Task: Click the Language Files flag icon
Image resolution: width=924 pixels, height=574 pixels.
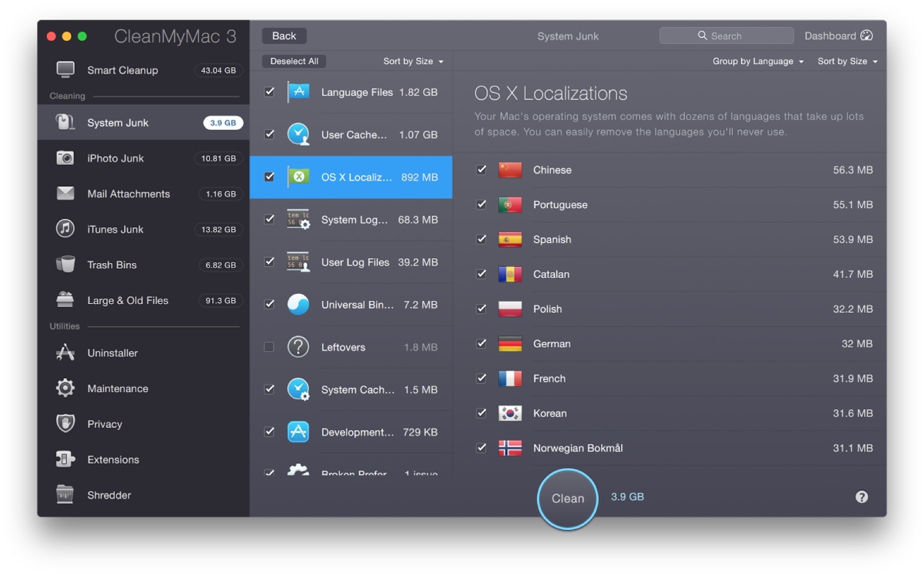Action: (298, 92)
